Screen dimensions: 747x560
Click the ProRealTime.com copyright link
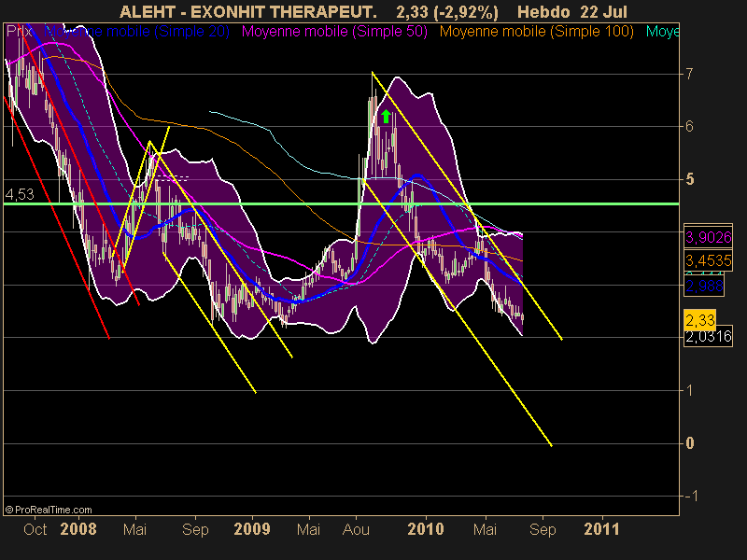point(49,510)
